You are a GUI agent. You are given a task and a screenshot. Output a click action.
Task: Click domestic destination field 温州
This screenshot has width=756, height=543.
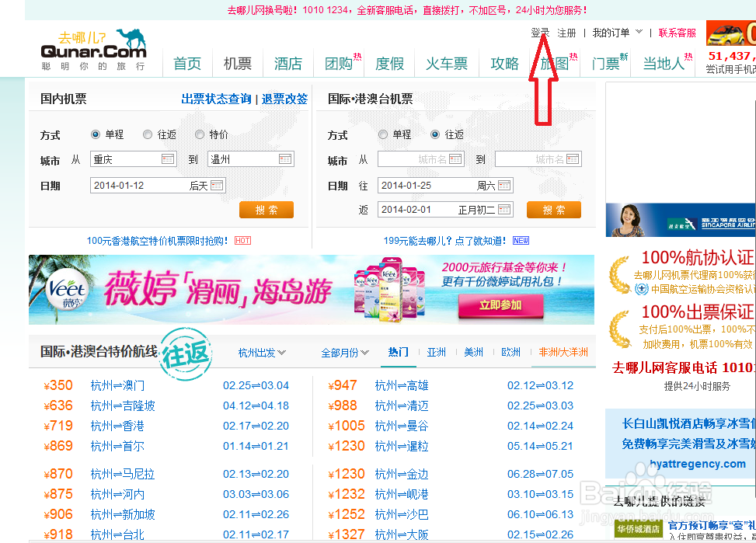point(251,159)
